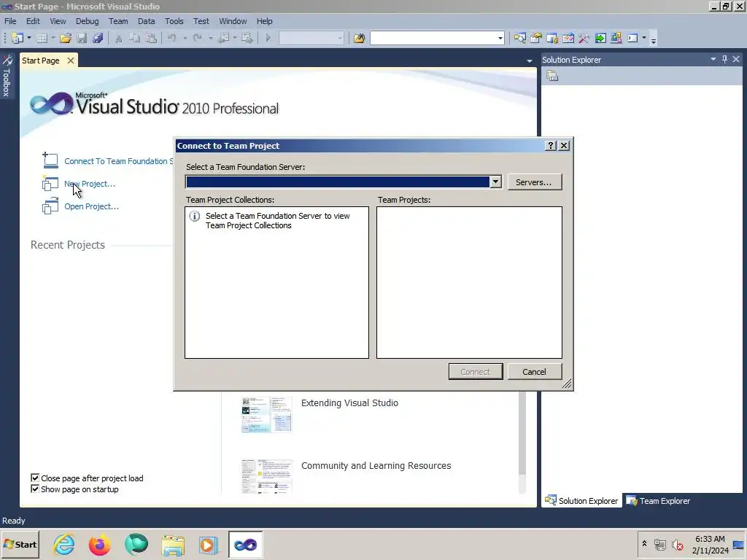Open Internet Explorer from the taskbar

coord(63,544)
